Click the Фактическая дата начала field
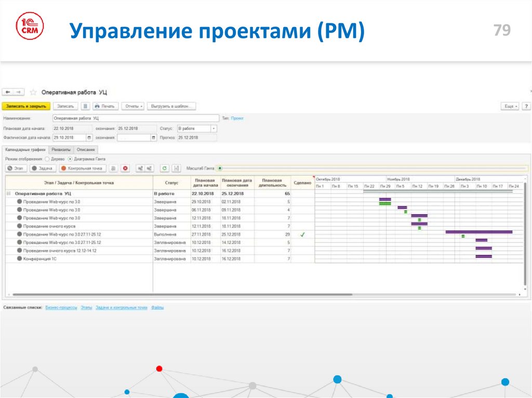Viewport: 532px width, 398px height. point(70,138)
